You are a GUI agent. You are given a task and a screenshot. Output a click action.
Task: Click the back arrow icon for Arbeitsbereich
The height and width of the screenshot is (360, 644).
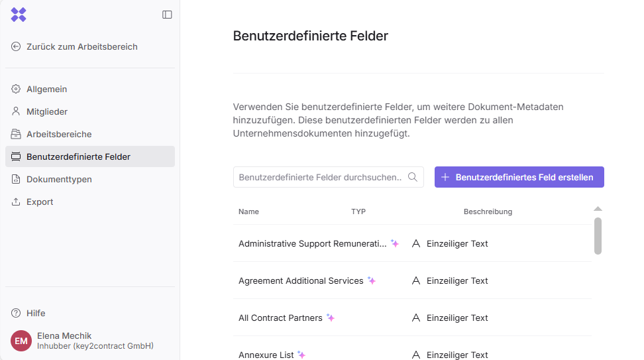click(x=16, y=47)
